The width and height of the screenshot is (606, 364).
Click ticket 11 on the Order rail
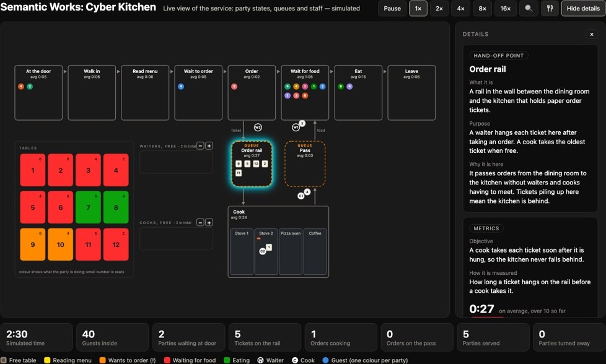coord(239,173)
